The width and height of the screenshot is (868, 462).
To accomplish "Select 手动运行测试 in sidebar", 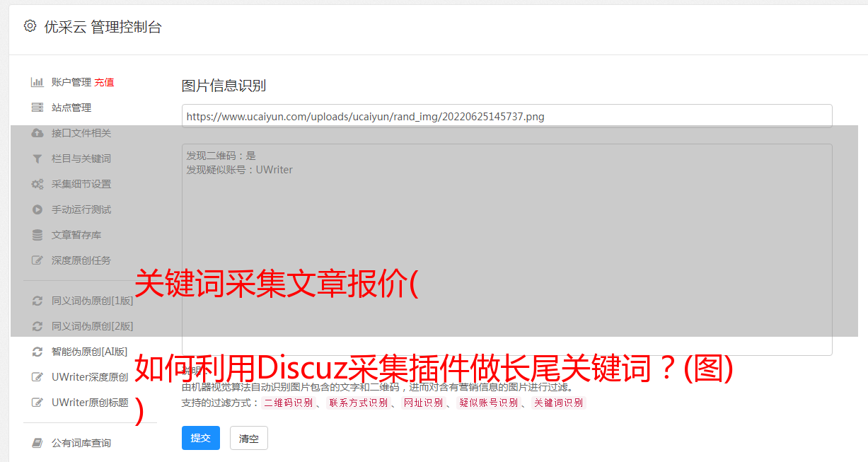I will pyautogui.click(x=81, y=209).
